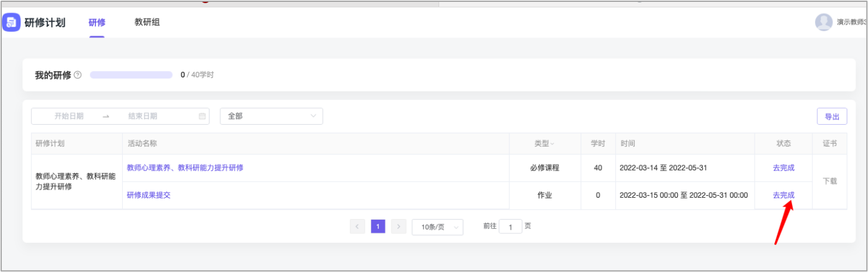The width and height of the screenshot is (868, 272).
Task: Open the calendar icon in date range
Action: [x=202, y=116]
